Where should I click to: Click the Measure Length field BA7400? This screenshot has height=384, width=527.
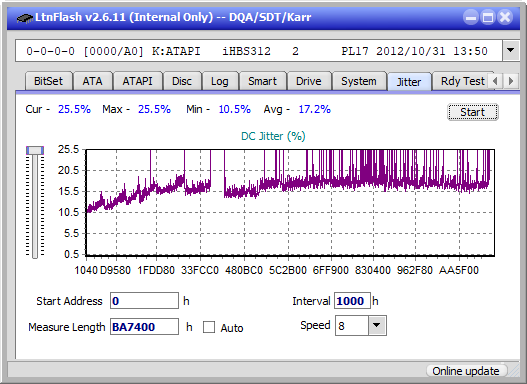tap(145, 327)
